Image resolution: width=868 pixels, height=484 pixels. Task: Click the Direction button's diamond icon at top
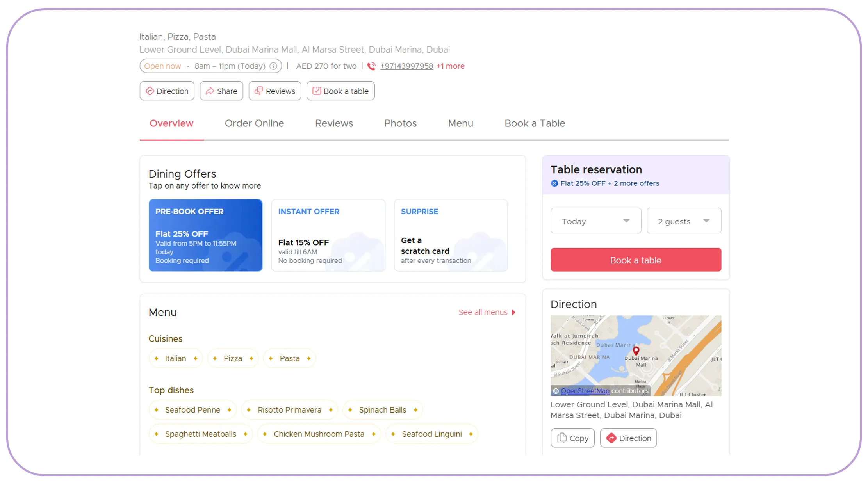pyautogui.click(x=150, y=91)
